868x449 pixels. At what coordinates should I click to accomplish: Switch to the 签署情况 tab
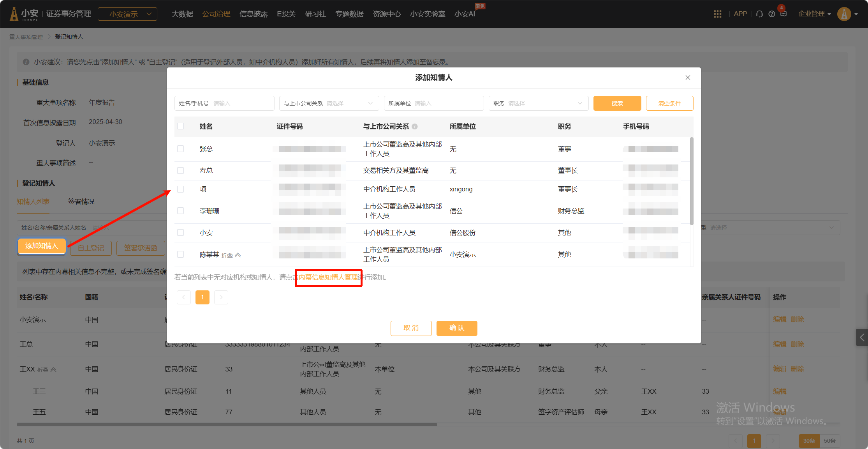point(81,202)
